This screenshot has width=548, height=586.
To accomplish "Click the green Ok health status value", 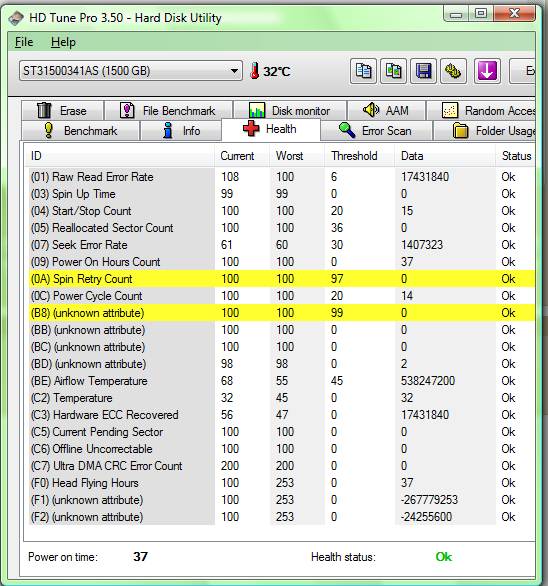I will [x=443, y=557].
